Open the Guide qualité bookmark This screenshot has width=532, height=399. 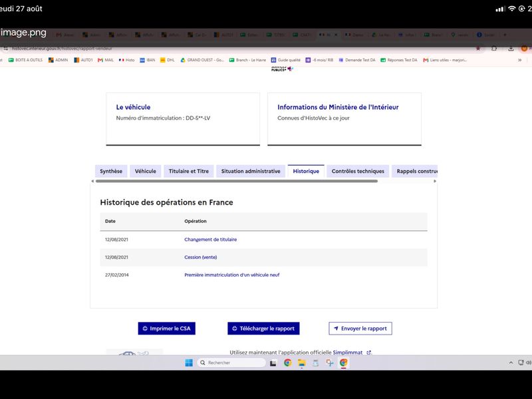click(286, 60)
